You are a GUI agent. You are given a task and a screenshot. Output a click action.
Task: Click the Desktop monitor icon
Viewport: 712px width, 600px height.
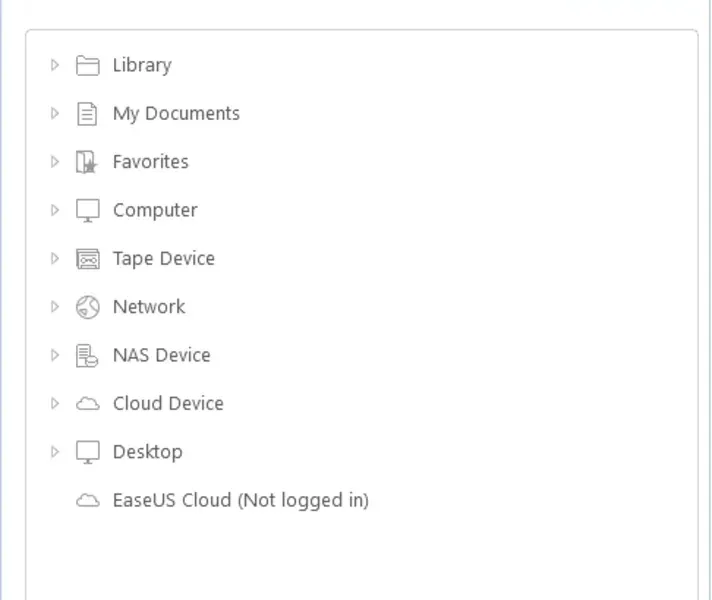pos(88,452)
